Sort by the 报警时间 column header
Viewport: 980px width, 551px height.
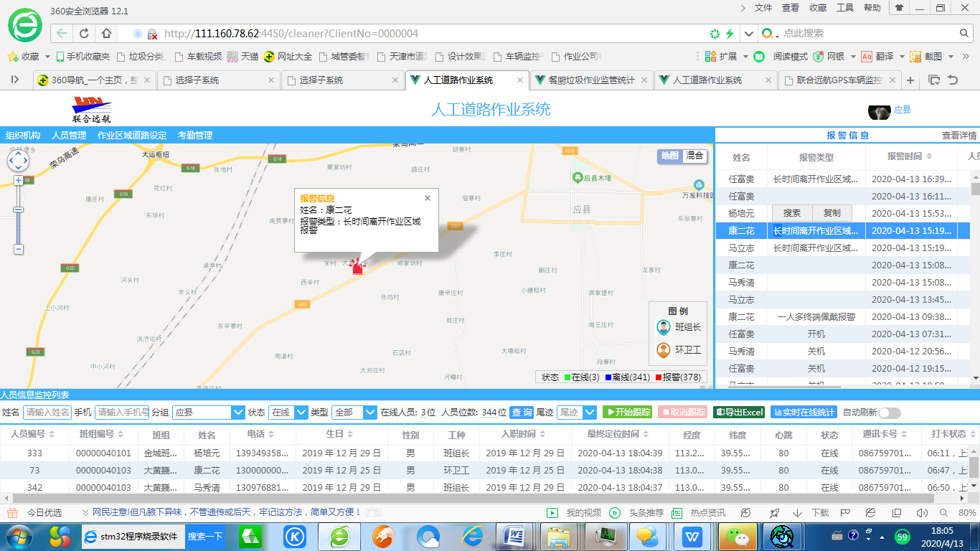pyautogui.click(x=911, y=156)
